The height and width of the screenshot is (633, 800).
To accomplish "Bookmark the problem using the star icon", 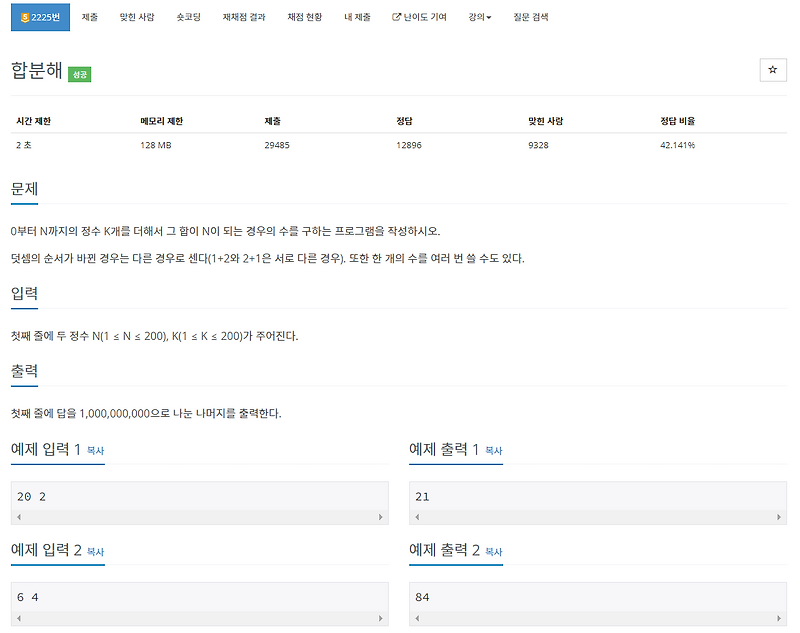I will pyautogui.click(x=771, y=70).
